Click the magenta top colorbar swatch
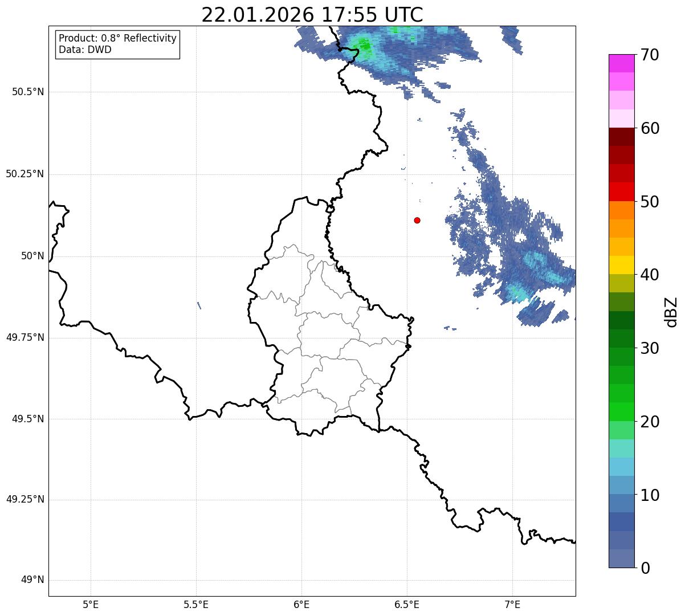685x616 pixels. click(621, 63)
